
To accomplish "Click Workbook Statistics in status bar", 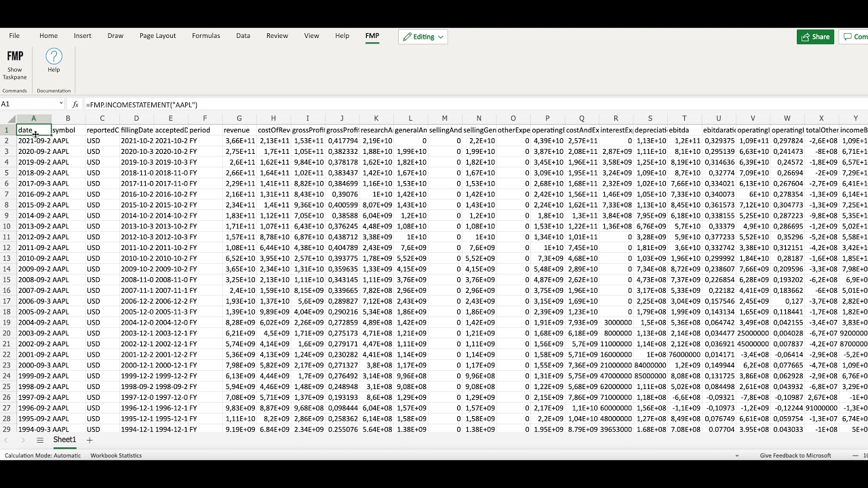I will [116, 455].
